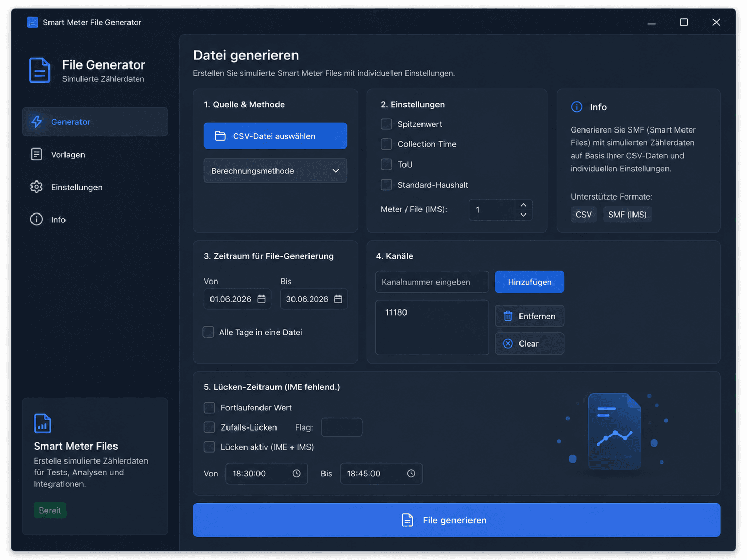Click the Generator lightning bolt icon
Screen dimensions: 747x560
(37, 122)
